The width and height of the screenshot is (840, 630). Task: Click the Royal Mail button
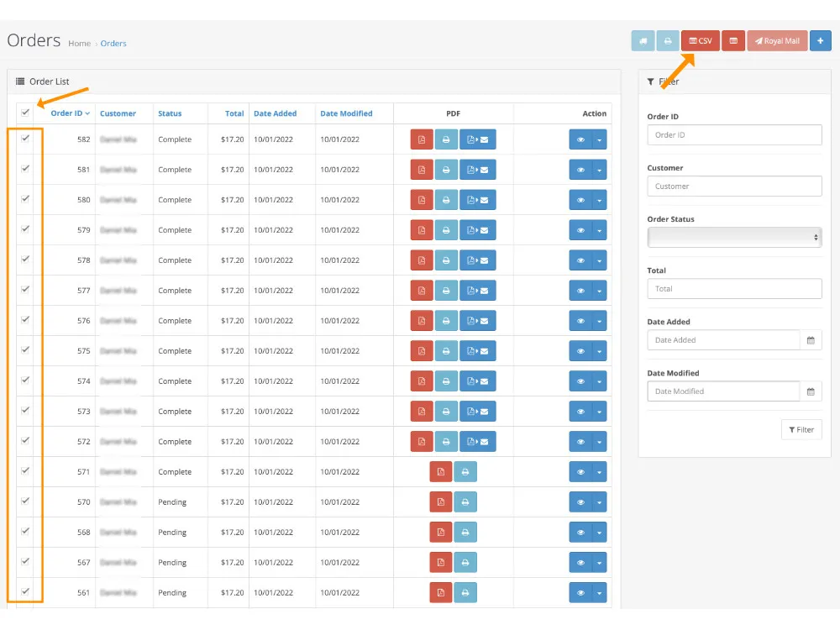point(776,40)
